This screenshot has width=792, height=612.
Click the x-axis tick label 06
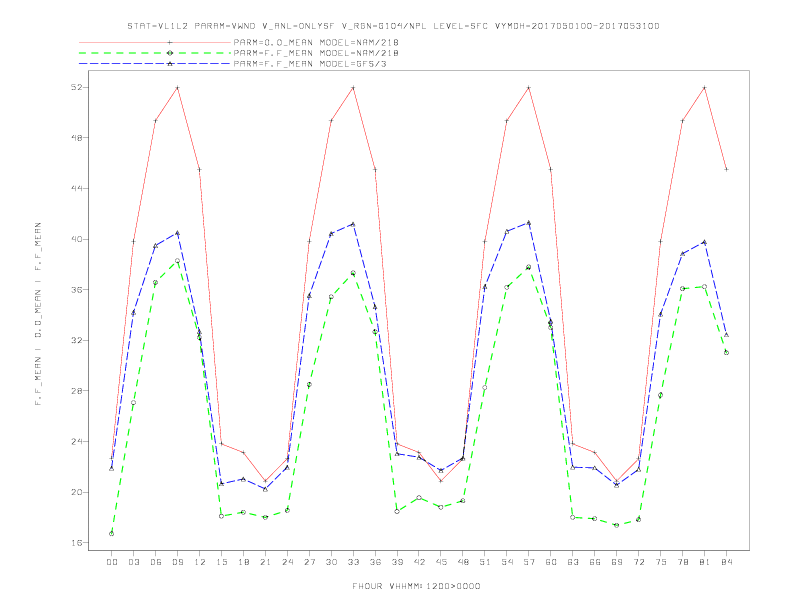(x=156, y=562)
